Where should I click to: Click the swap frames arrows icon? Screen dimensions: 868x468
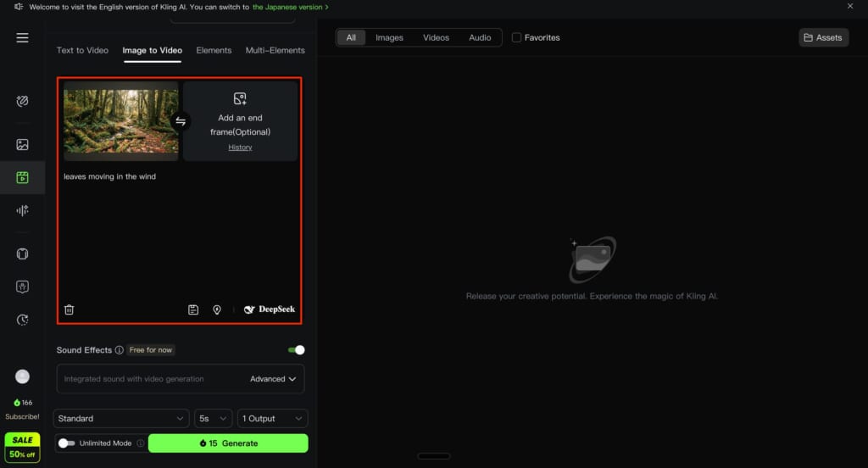pos(181,121)
